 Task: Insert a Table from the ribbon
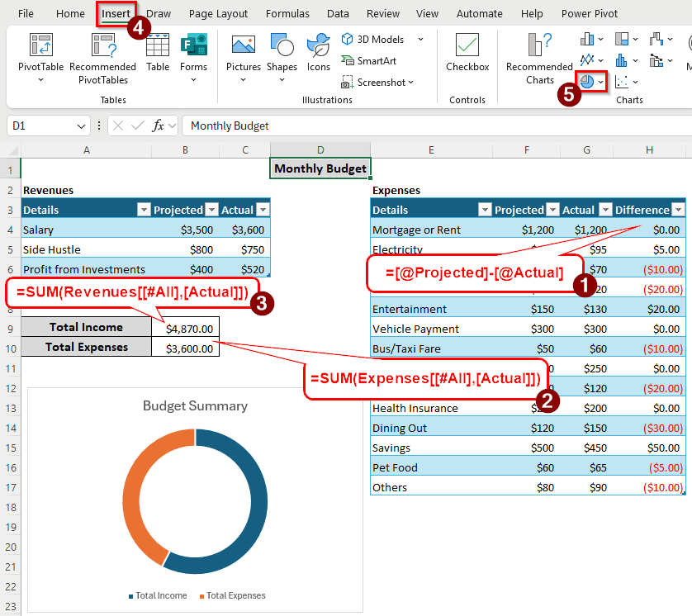(x=158, y=46)
